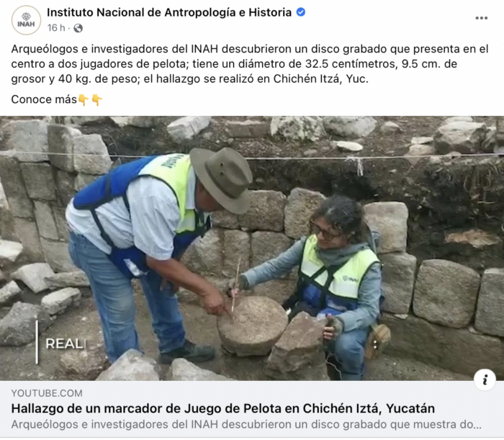Click the INAH logo text in avatar
The width and height of the screenshot is (504, 440).
[x=26, y=24]
